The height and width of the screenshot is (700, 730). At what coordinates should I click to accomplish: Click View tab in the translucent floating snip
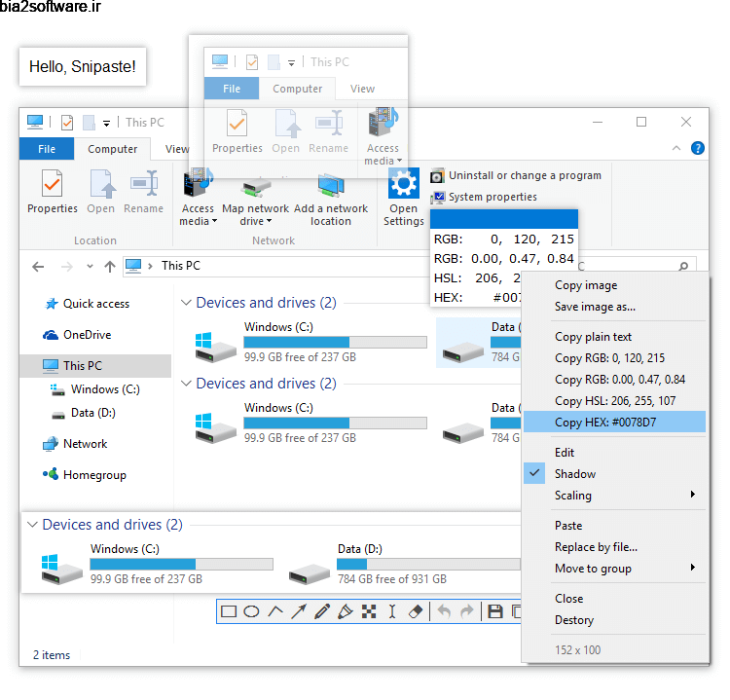point(362,89)
